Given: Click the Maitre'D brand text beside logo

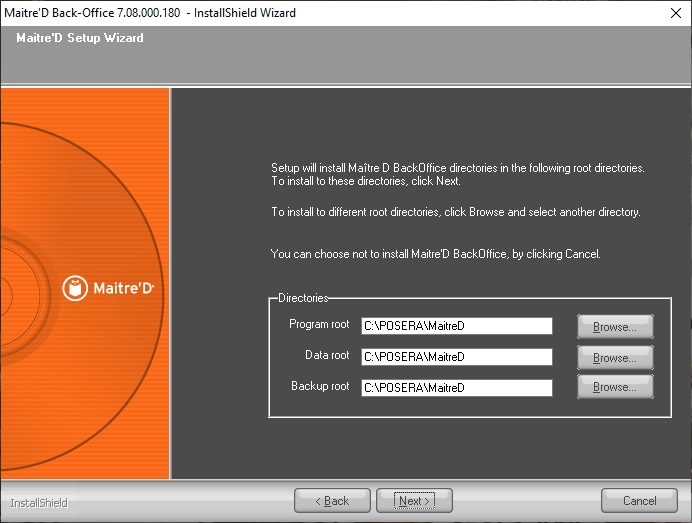Looking at the screenshot, I should pyautogui.click(x=124, y=289).
